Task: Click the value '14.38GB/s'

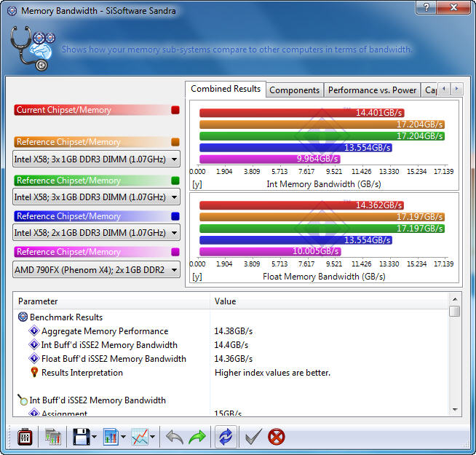Action: 233,331
